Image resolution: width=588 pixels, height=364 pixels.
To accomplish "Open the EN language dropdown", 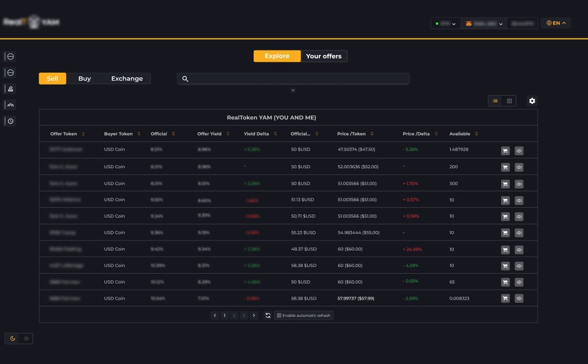I will click(x=556, y=23).
